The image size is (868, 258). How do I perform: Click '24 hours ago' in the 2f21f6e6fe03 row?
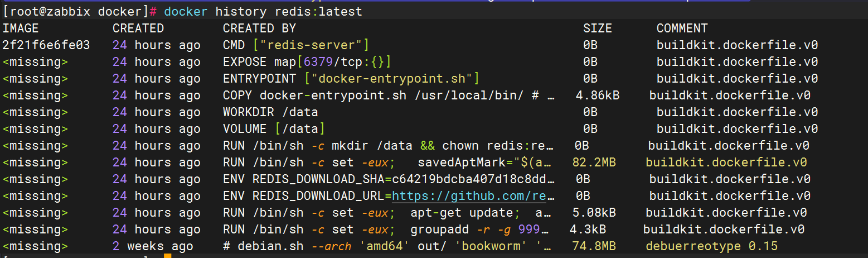click(157, 45)
